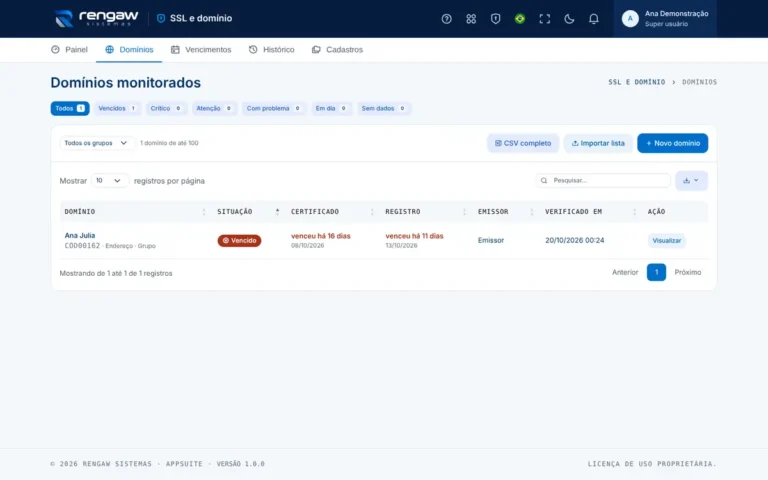Filter by Todos status chip
This screenshot has height=480, width=768.
[70, 108]
